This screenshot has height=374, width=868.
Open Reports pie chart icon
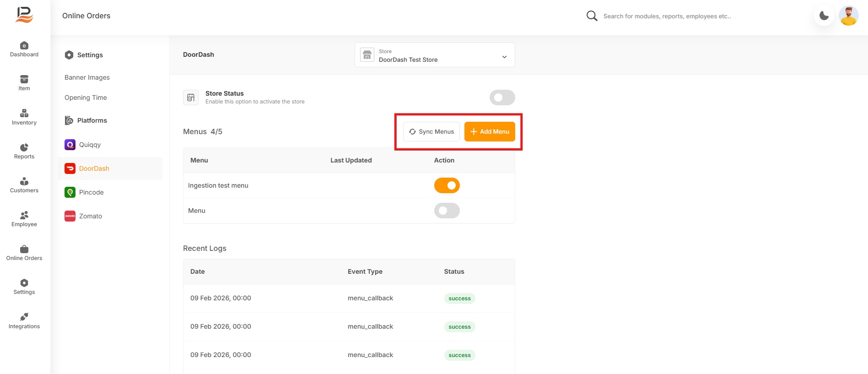24,147
